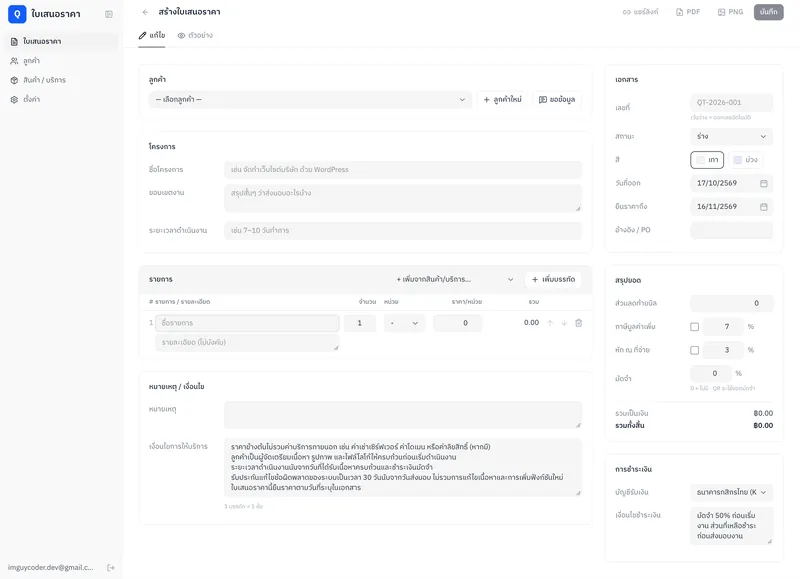Focus the notes textarea
The width and height of the screenshot is (800, 579).
[403, 415]
